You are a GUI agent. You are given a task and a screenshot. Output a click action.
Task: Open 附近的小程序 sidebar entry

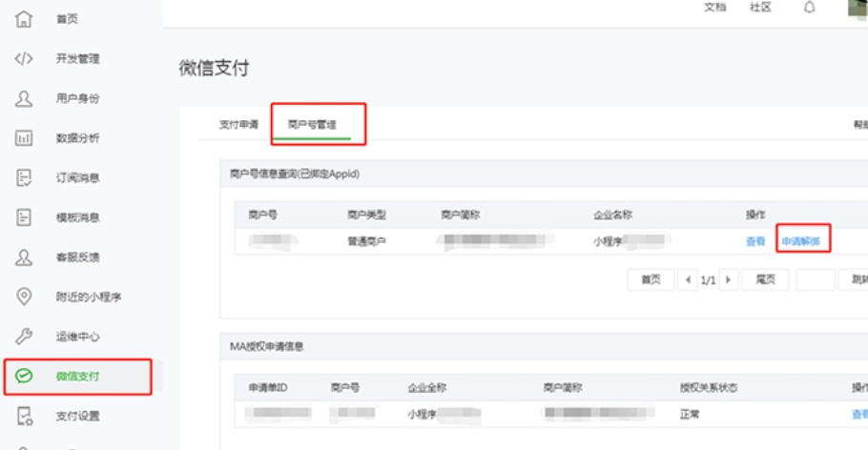click(x=89, y=297)
